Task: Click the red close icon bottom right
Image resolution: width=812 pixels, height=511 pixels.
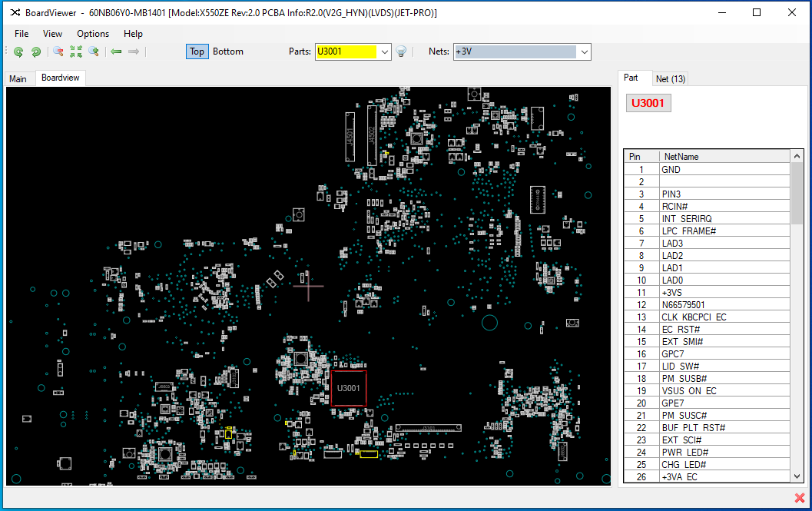Action: pos(799,497)
